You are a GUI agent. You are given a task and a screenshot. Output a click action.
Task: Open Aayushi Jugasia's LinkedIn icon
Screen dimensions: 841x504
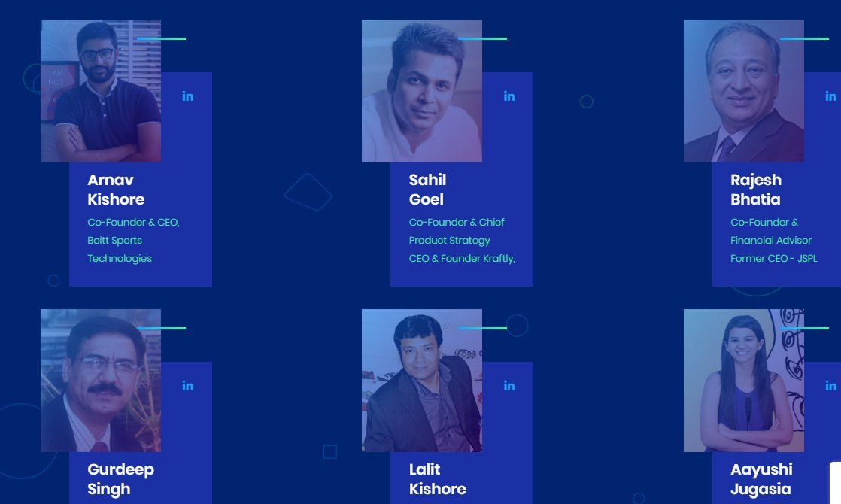830,386
